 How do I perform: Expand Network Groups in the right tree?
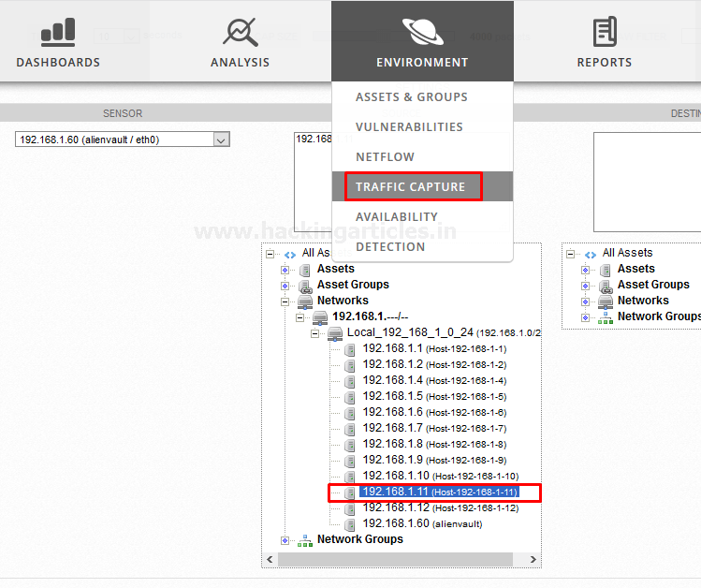tap(586, 317)
